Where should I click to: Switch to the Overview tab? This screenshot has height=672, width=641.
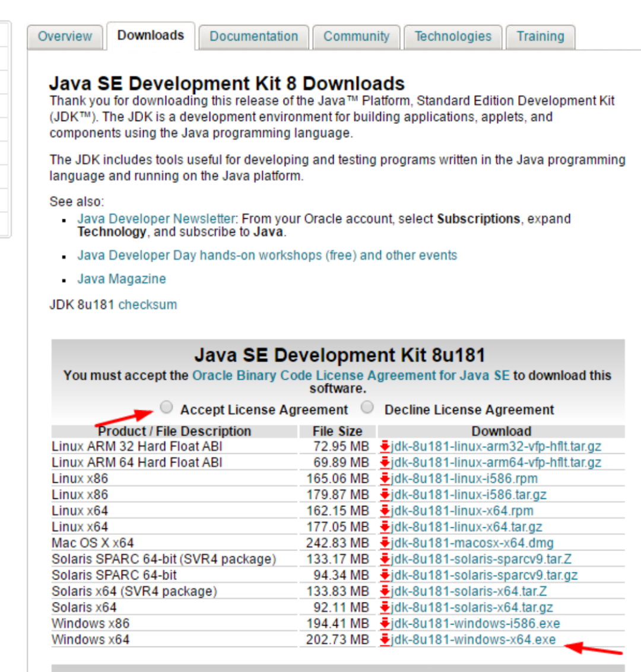pos(65,37)
